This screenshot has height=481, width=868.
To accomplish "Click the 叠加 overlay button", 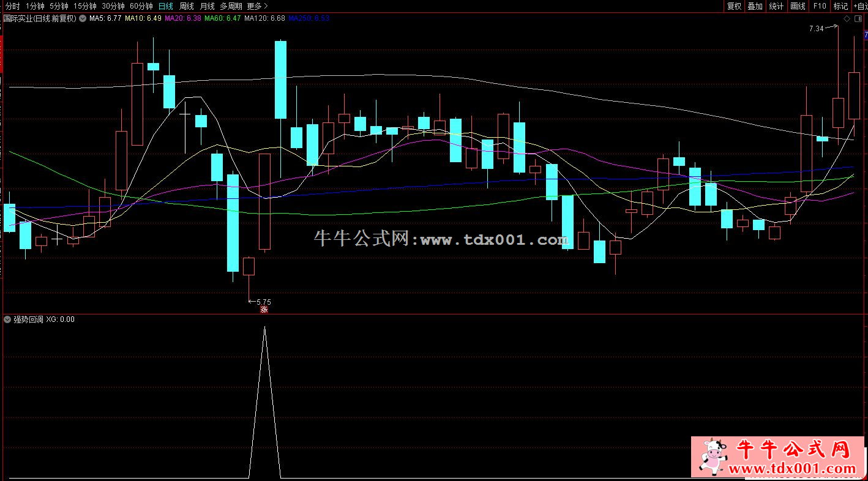I will (755, 6).
